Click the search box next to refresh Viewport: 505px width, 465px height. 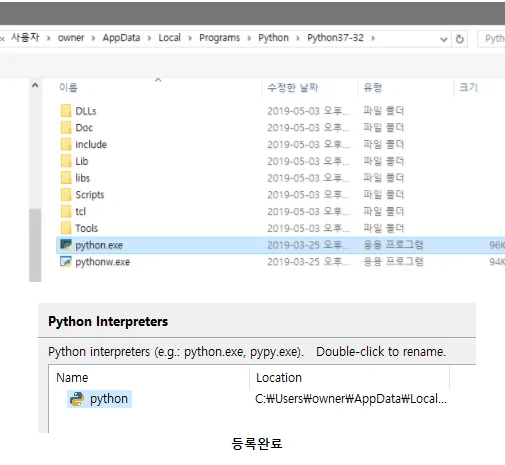(x=492, y=39)
